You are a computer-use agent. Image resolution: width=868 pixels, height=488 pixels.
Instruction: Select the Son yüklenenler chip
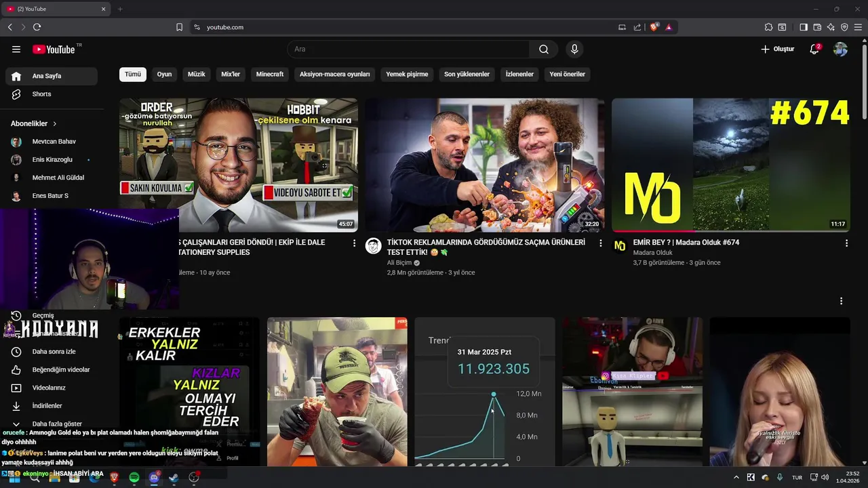click(467, 74)
